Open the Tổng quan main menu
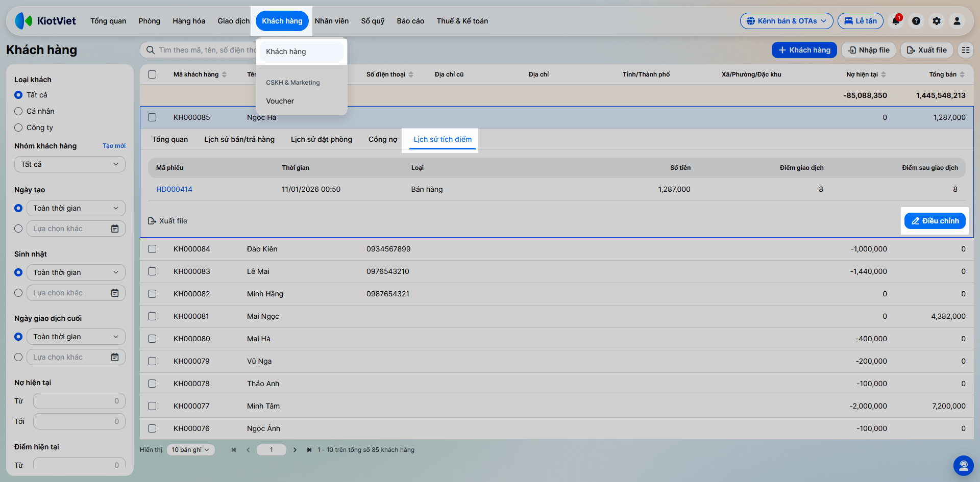The image size is (980, 482). click(x=108, y=21)
